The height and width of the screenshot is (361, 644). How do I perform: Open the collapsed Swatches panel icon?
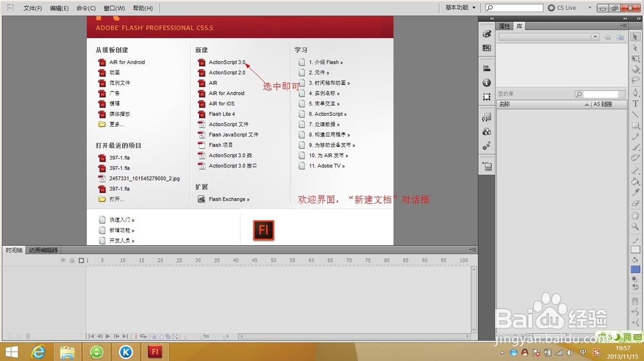point(487,48)
